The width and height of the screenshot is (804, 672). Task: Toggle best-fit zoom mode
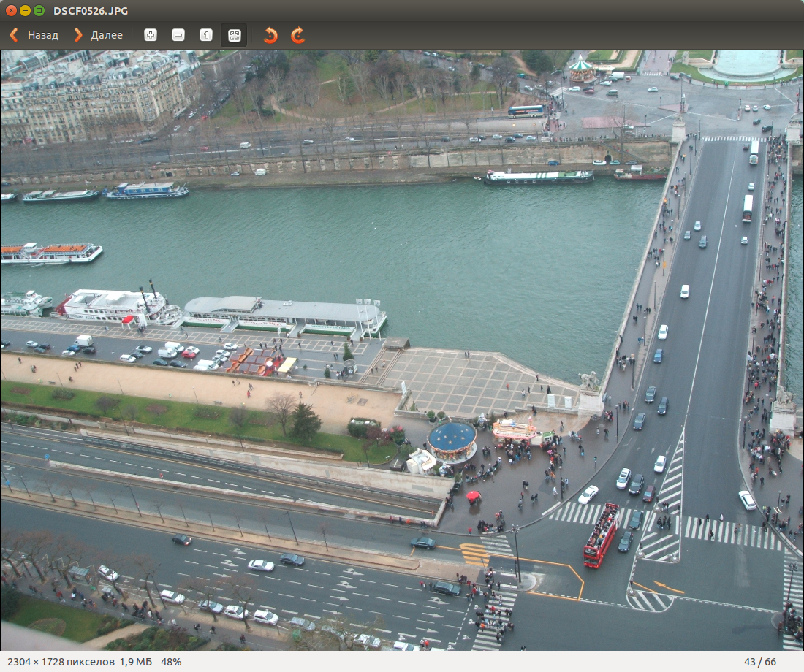(234, 35)
